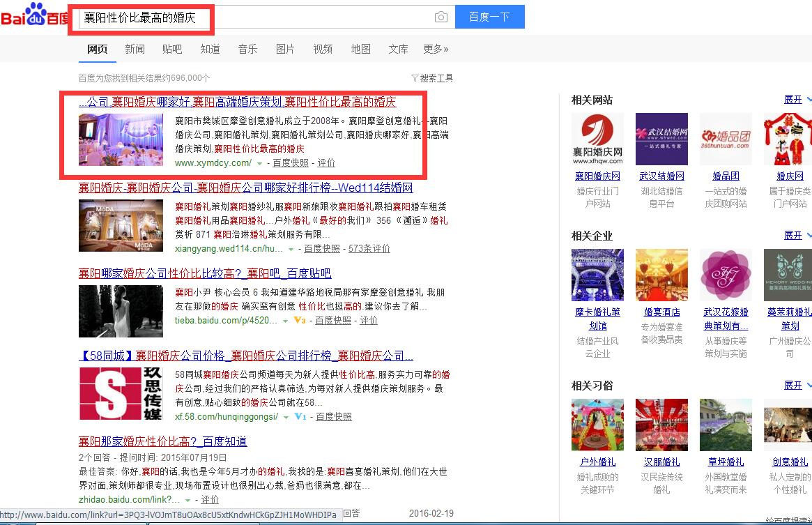
Task: Click the 摩卡婚礼策划馆 thumbnail
Action: tap(597, 275)
